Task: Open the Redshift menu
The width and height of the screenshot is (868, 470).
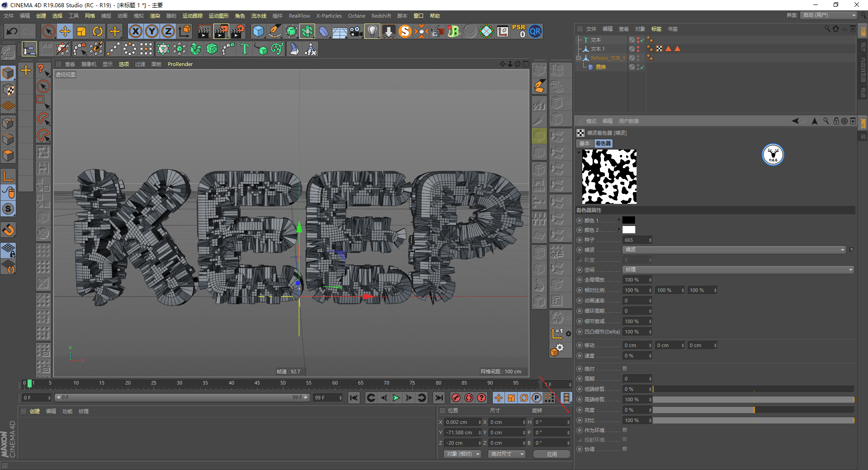Action: [x=381, y=16]
